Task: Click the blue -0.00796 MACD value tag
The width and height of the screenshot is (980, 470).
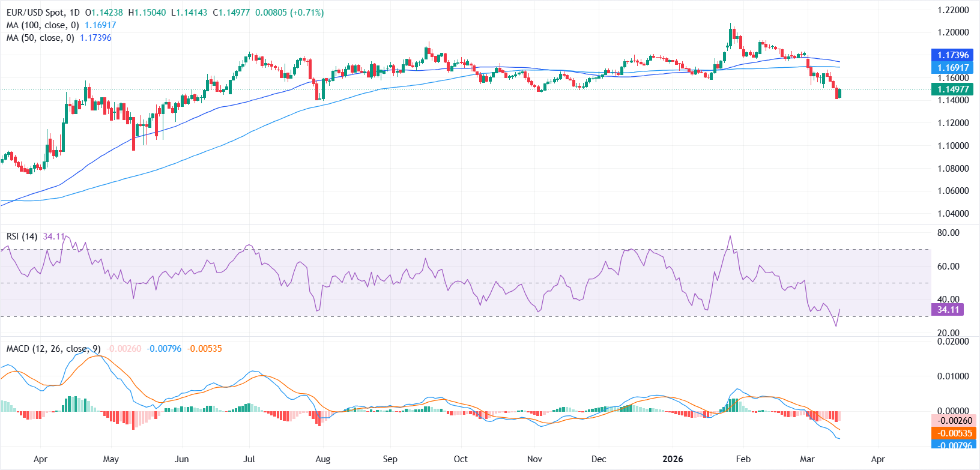Action: [x=954, y=445]
